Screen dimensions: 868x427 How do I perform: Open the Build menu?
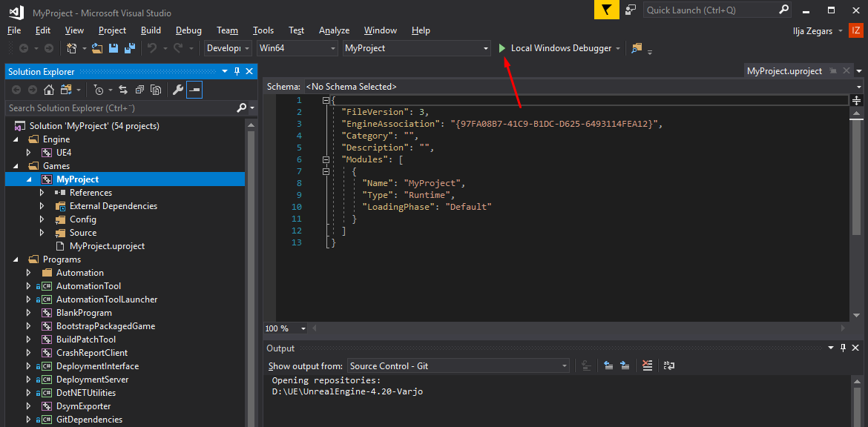151,30
